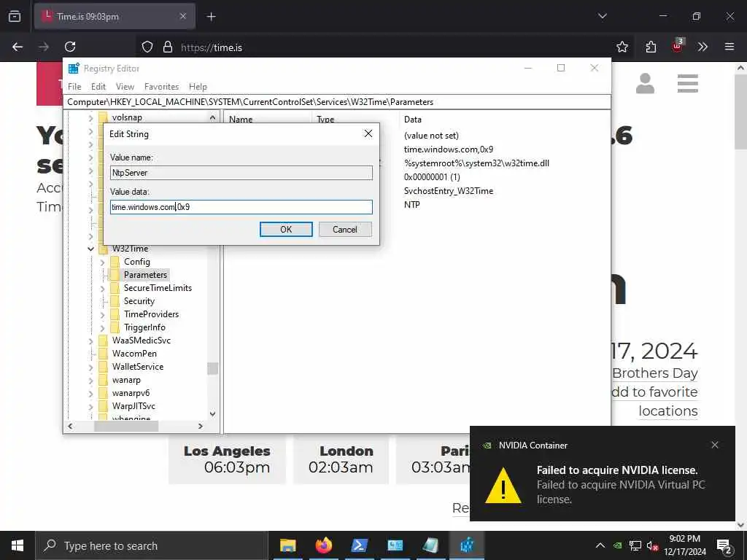The height and width of the screenshot is (560, 747).
Task: Open File Explorer from taskbar
Action: coord(287,545)
